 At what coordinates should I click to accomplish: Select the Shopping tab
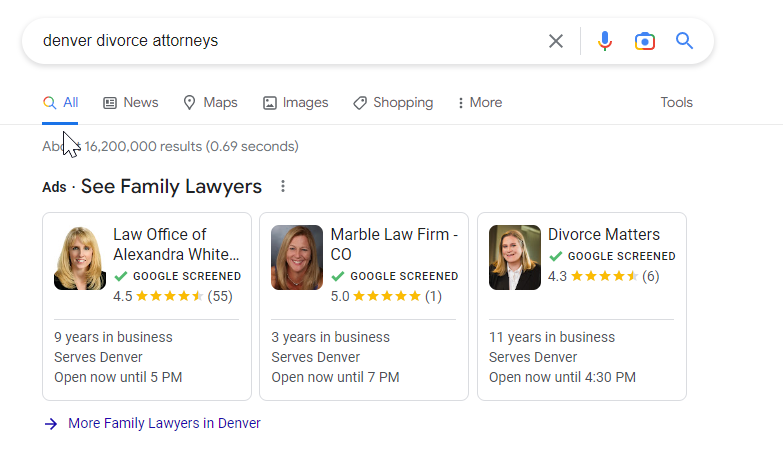[393, 102]
